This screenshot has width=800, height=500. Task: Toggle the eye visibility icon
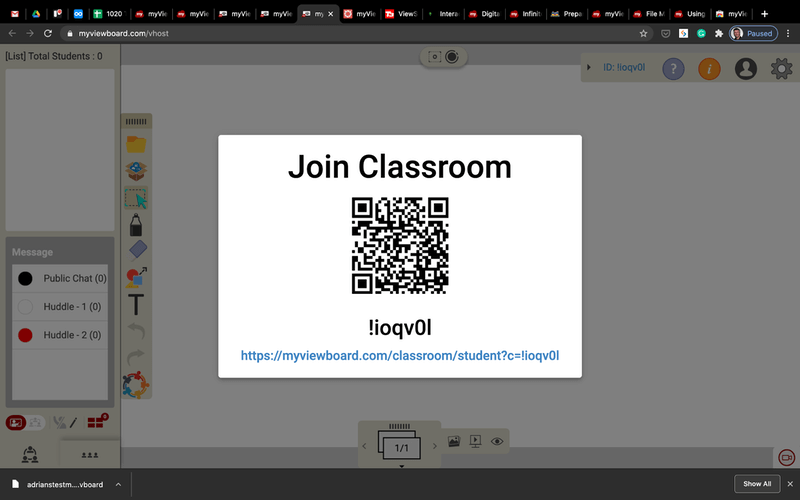(497, 441)
